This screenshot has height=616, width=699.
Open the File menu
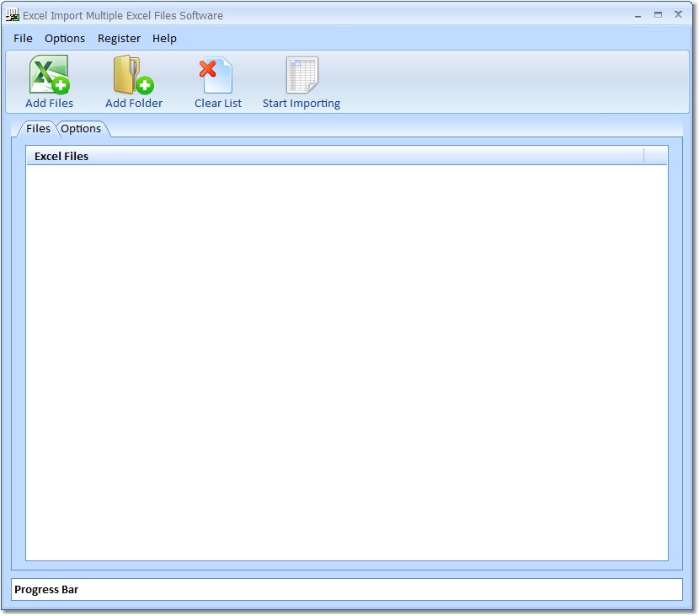pos(23,39)
